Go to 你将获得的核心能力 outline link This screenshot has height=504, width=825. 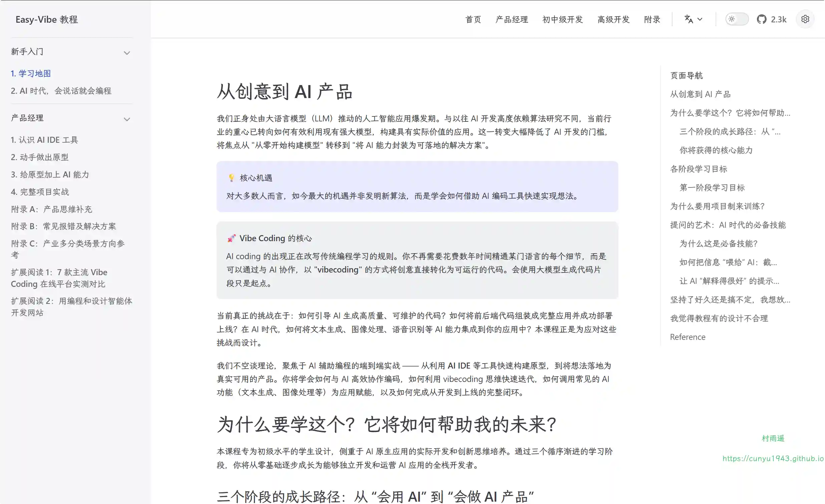[x=716, y=150]
